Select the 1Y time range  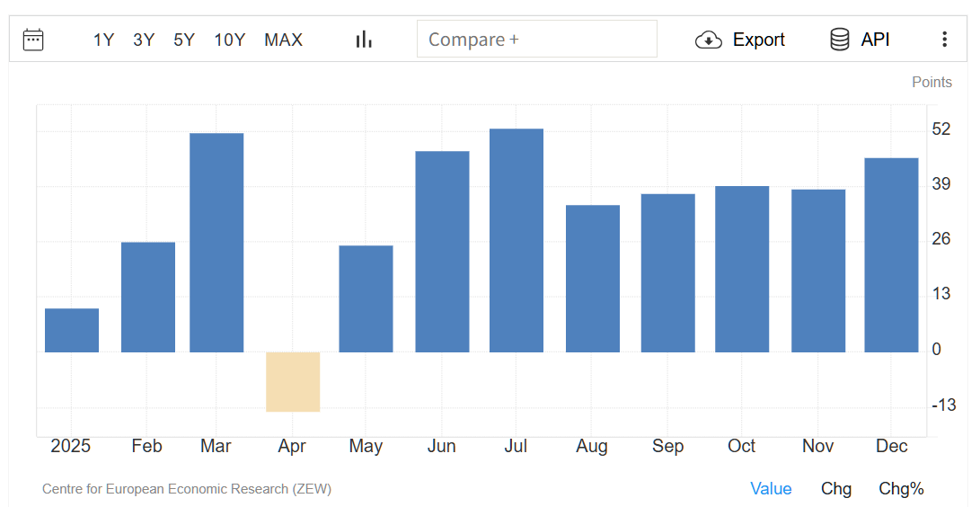(103, 40)
